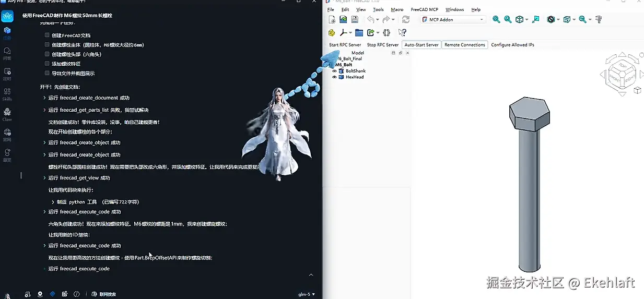Click the location pin icon in chat footer
The image size is (644, 299).
pos(40,294)
